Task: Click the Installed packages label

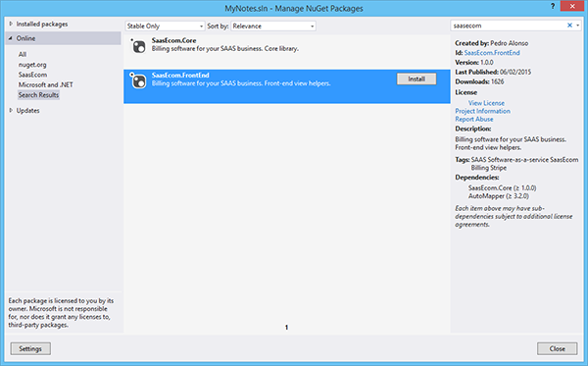Action: click(42, 24)
